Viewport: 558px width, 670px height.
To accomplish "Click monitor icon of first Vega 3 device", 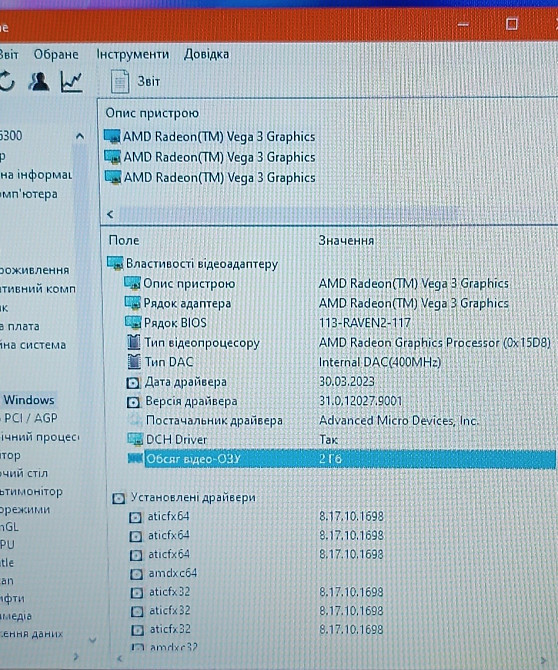I will 112,137.
